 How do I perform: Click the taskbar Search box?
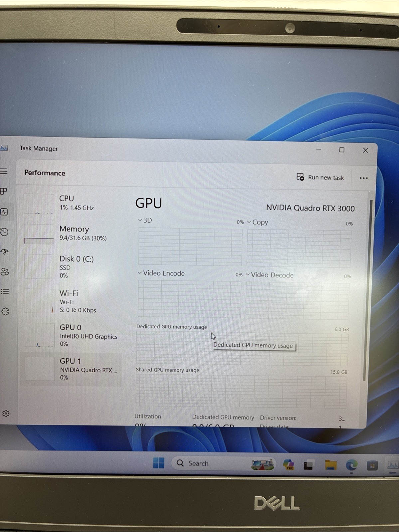223,463
